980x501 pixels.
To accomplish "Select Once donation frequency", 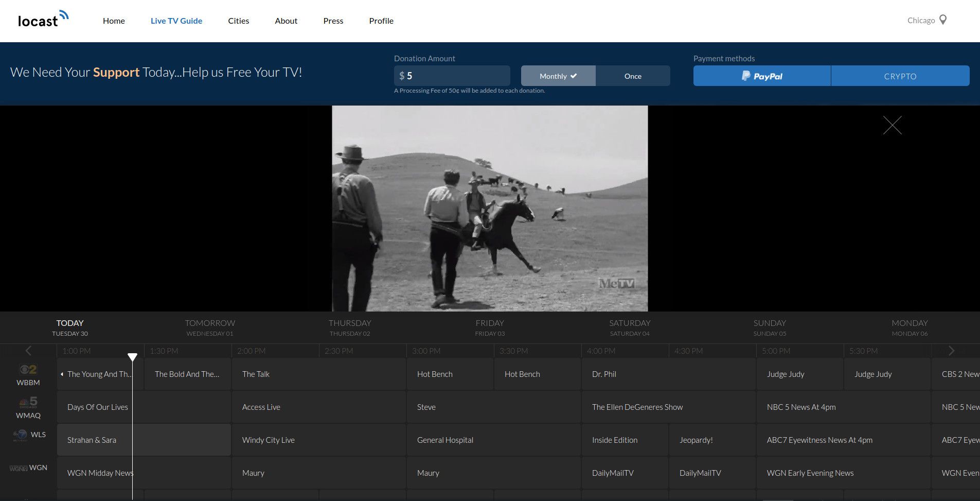I will click(x=633, y=76).
